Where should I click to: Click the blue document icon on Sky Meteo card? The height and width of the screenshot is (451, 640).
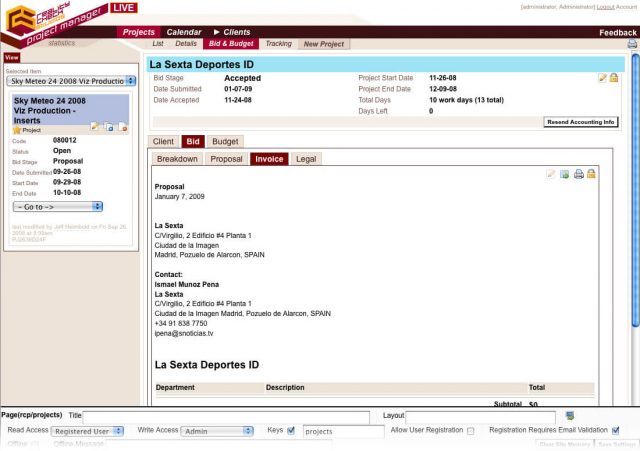[x=109, y=127]
